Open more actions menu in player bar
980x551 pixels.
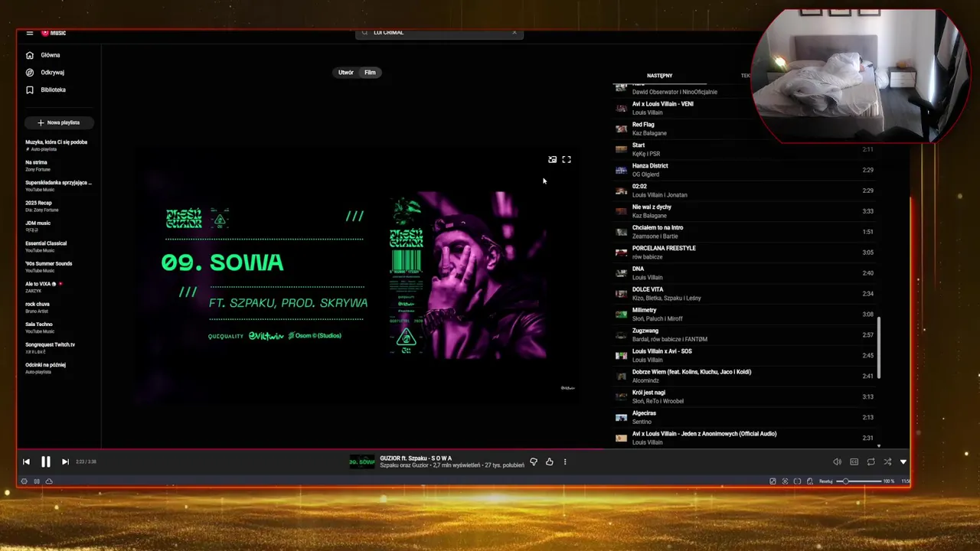pos(565,461)
